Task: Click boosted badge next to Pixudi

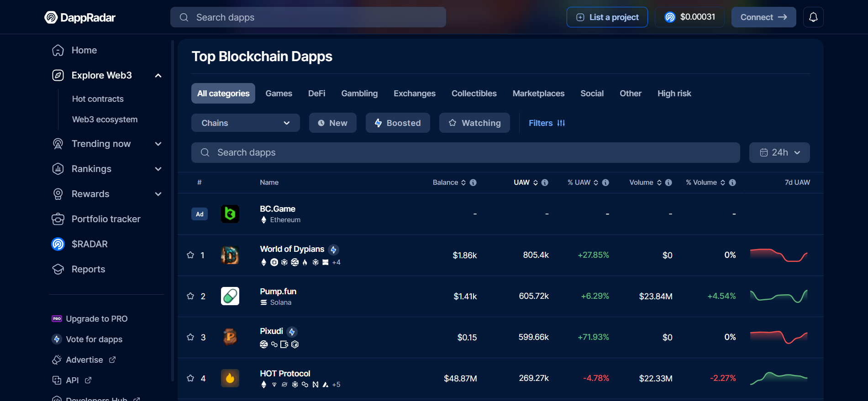Action: click(292, 332)
